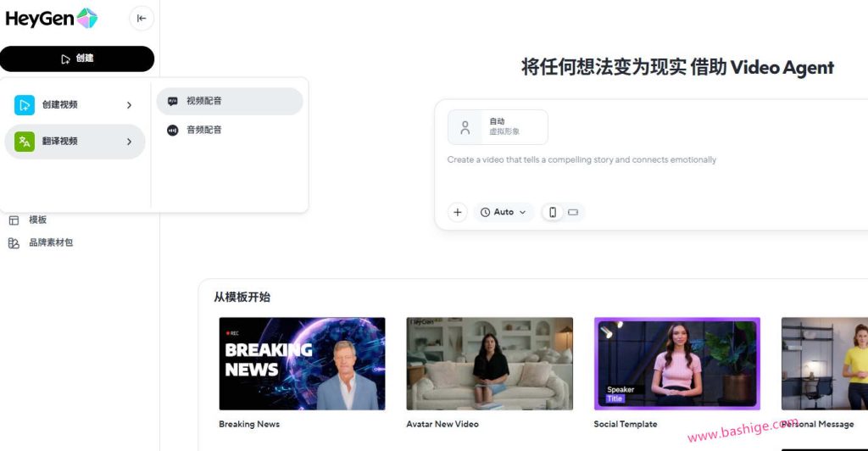The image size is (868, 451).
Task: Expand 翻译视频 submenu chevron
Action: pyautogui.click(x=129, y=142)
